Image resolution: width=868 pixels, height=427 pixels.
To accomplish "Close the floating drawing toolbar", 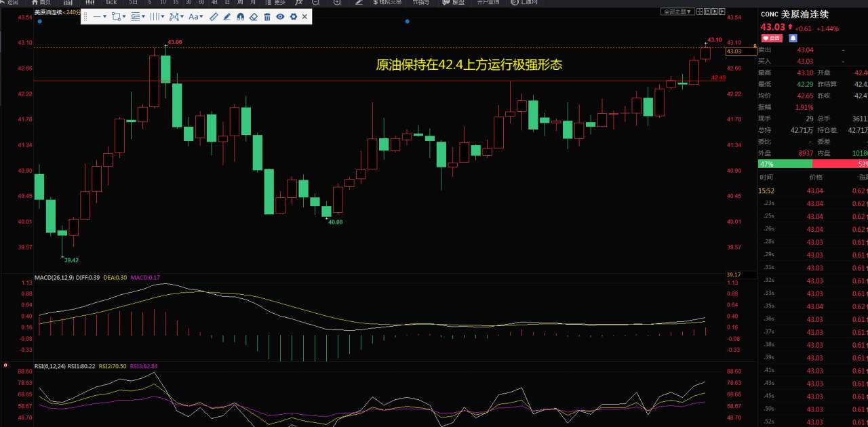I will [x=304, y=16].
